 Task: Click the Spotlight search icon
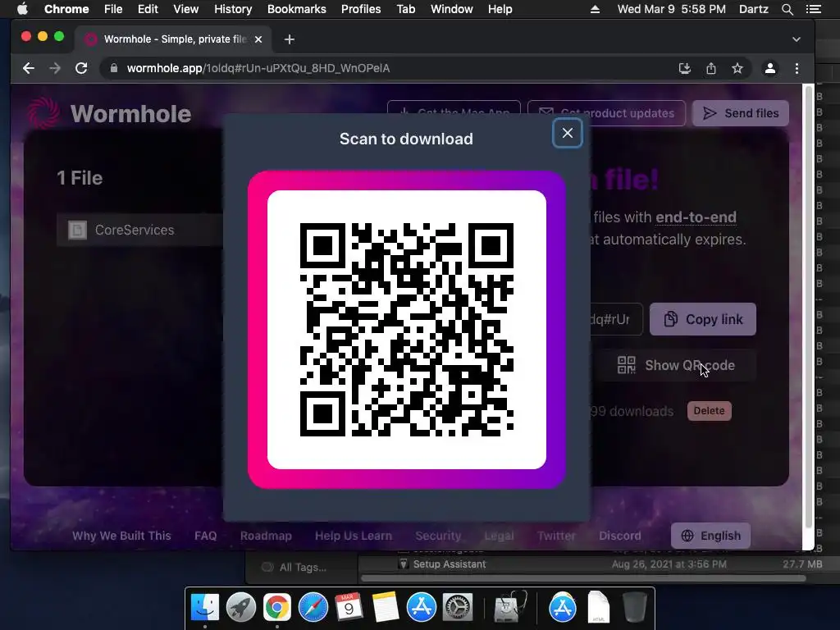(787, 9)
